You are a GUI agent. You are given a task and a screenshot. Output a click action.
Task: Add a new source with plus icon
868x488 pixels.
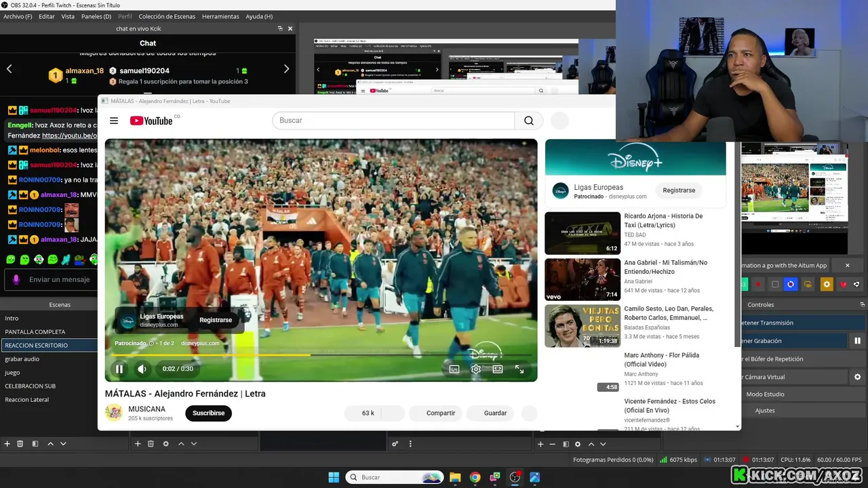[138, 444]
